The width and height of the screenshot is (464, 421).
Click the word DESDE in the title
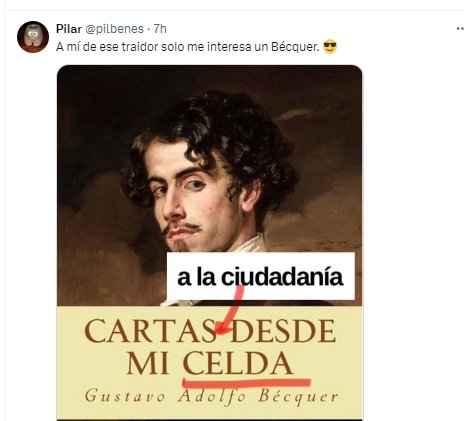(x=283, y=331)
